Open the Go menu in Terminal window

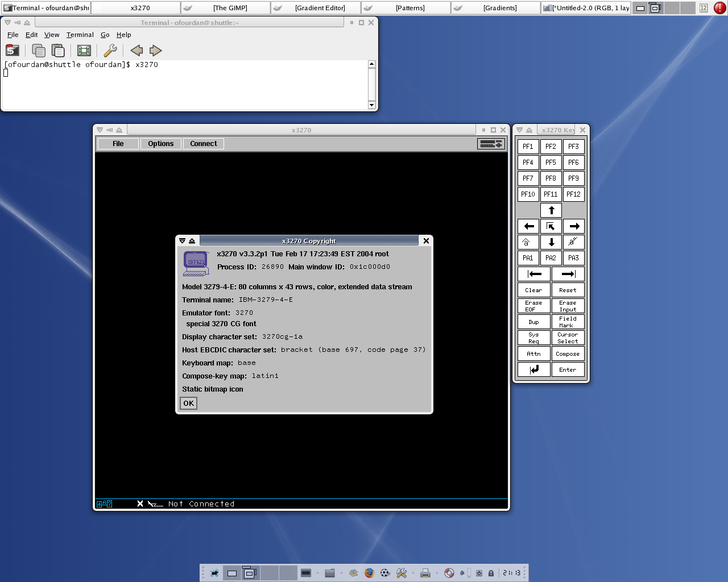click(105, 35)
